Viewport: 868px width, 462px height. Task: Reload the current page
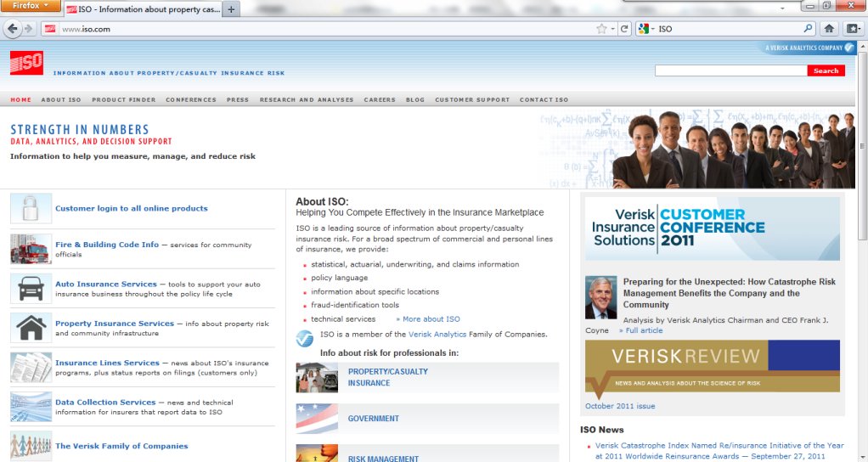click(x=624, y=29)
